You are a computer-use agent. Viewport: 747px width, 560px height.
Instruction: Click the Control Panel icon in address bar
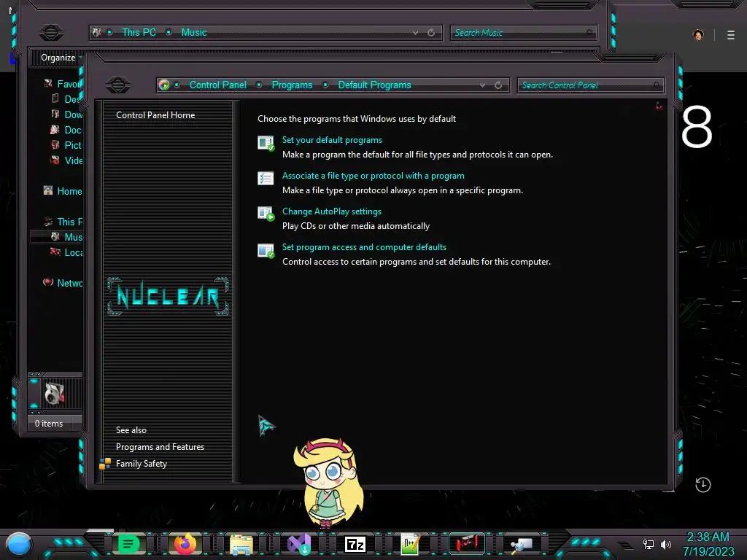164,85
